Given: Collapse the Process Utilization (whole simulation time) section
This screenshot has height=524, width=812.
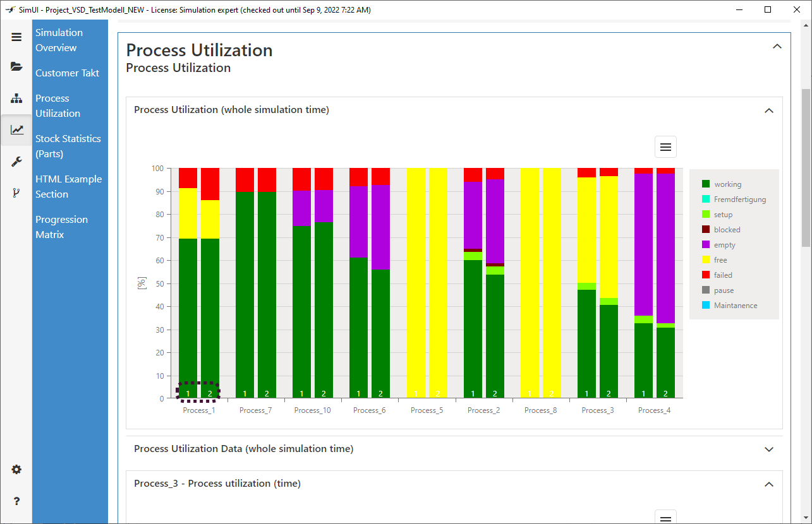Looking at the screenshot, I should 769,110.
